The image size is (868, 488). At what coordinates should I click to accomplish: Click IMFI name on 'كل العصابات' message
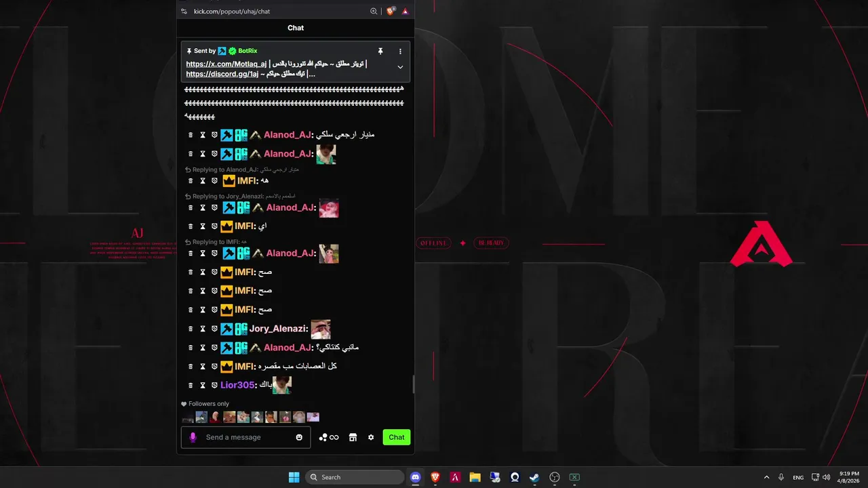point(244,367)
